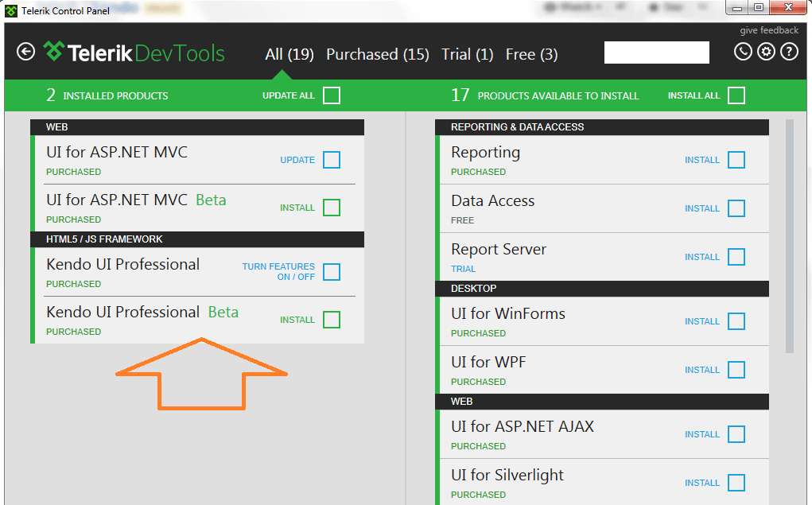Select the UI for ASP.NET AJAX product name
This screenshot has width=812, height=505.
(x=523, y=426)
